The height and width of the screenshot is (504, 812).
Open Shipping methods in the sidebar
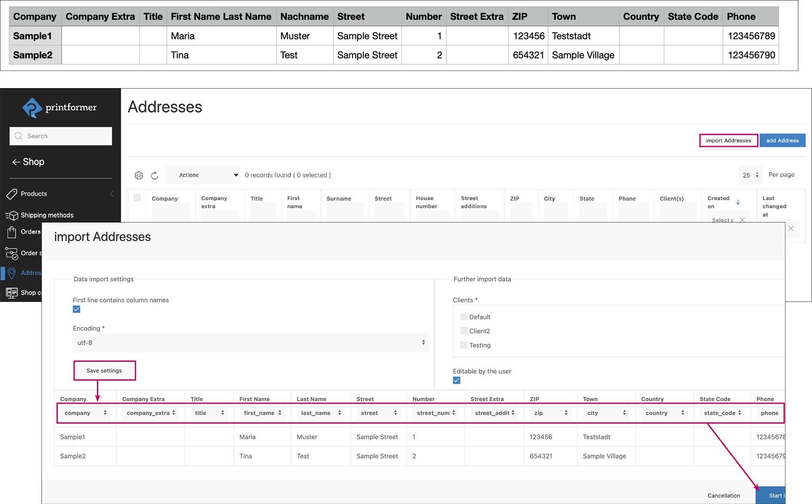point(47,215)
